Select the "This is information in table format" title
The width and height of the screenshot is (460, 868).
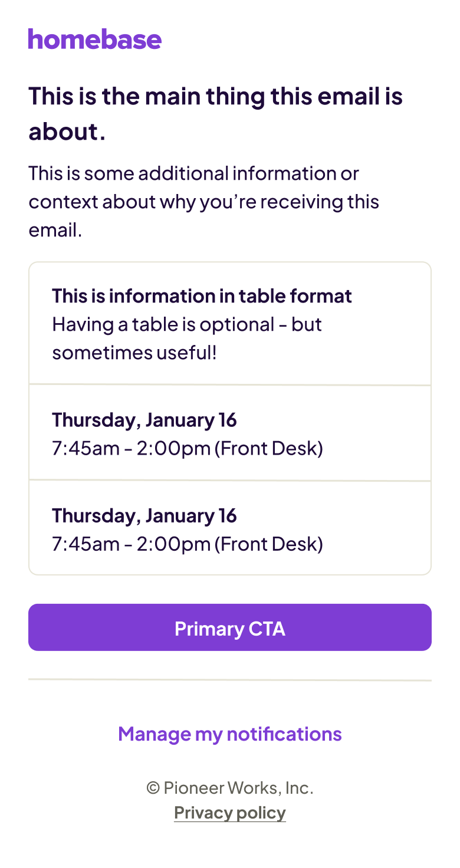click(x=202, y=296)
